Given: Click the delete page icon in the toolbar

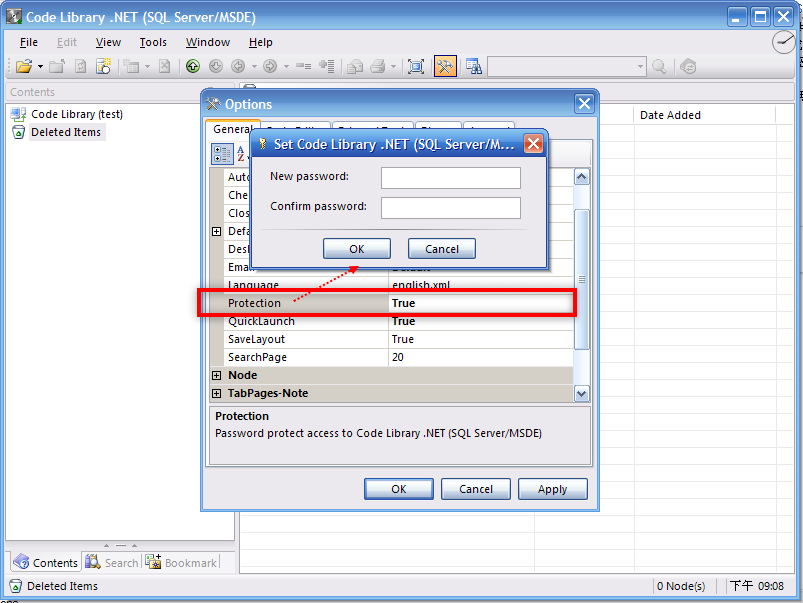Looking at the screenshot, I should tap(164, 67).
